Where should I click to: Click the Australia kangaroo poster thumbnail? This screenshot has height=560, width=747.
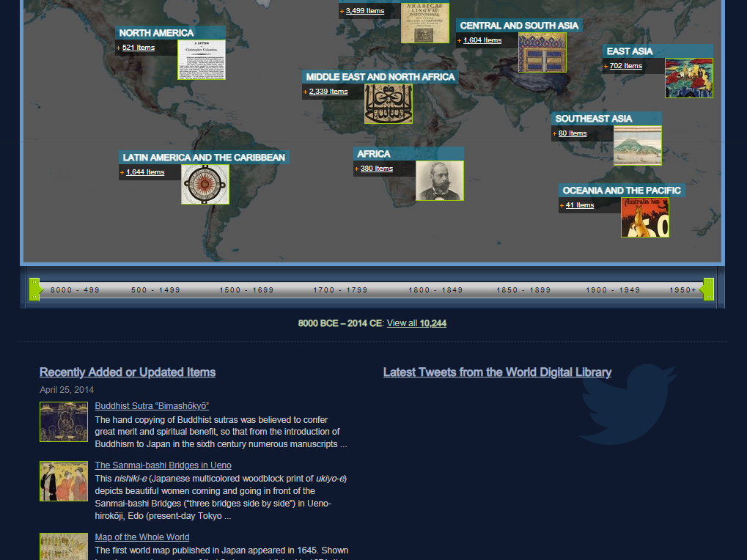pyautogui.click(x=645, y=218)
